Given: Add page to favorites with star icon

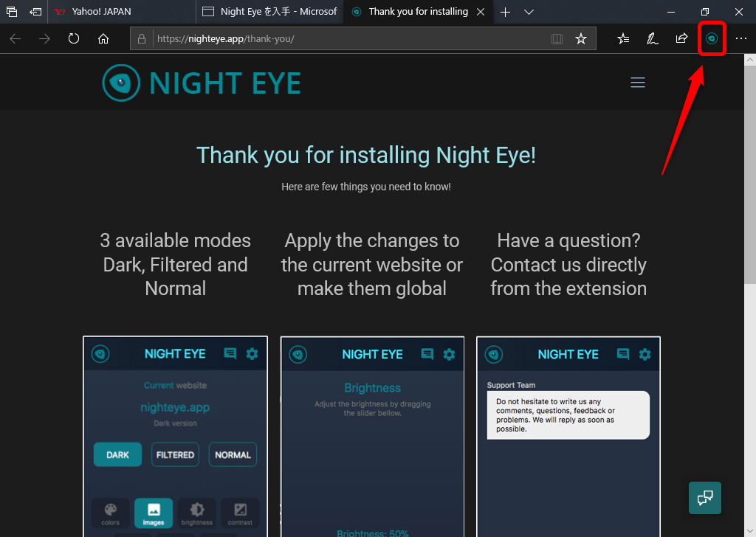Looking at the screenshot, I should [x=581, y=39].
